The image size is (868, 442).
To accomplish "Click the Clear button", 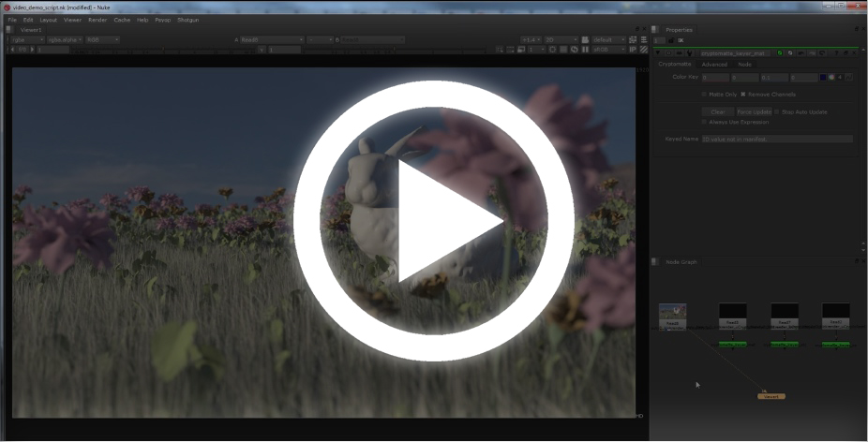I will 718,111.
